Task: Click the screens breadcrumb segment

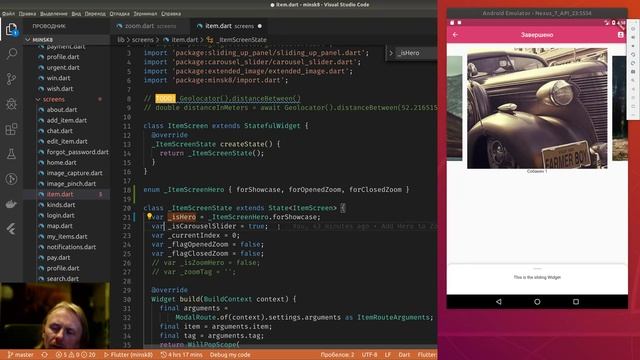Action: click(142, 40)
